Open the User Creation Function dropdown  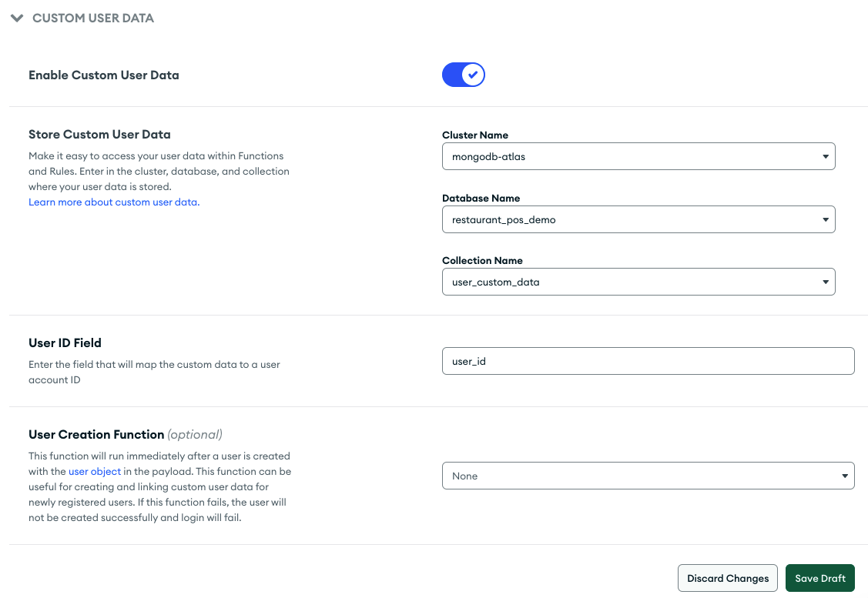coord(648,476)
